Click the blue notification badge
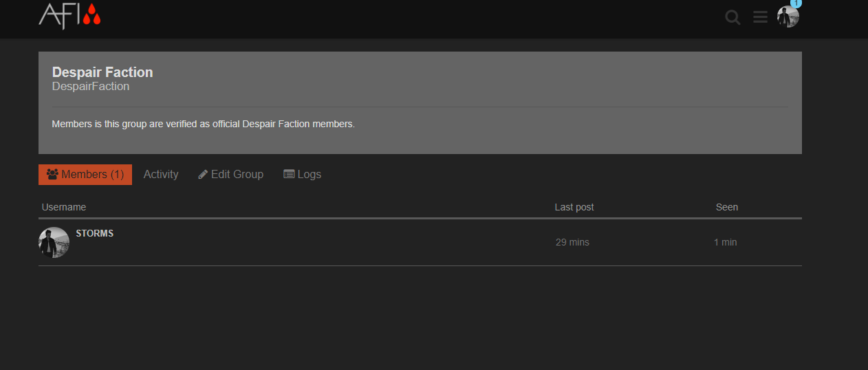This screenshot has height=370, width=868. [796, 3]
